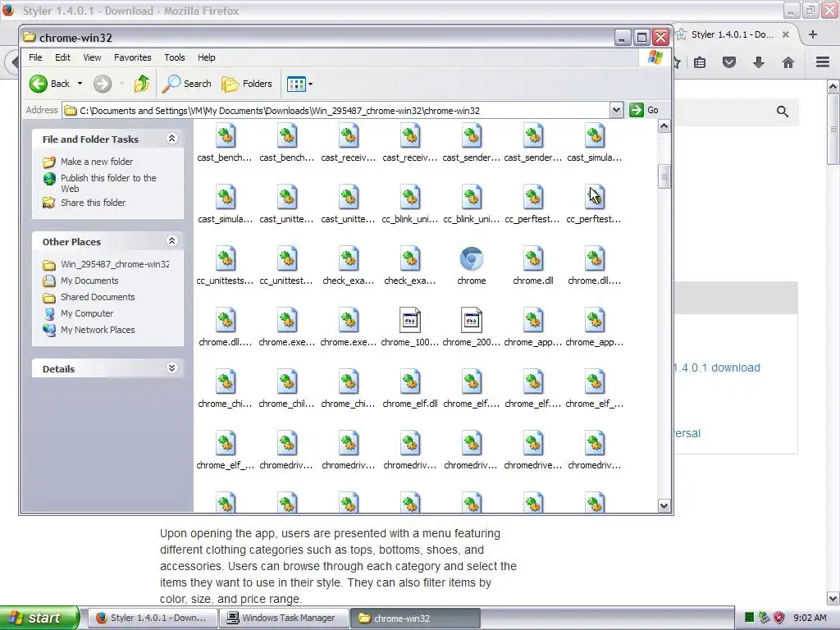This screenshot has width=840, height=630.
Task: Select the first cast_bench file
Action: (225, 135)
